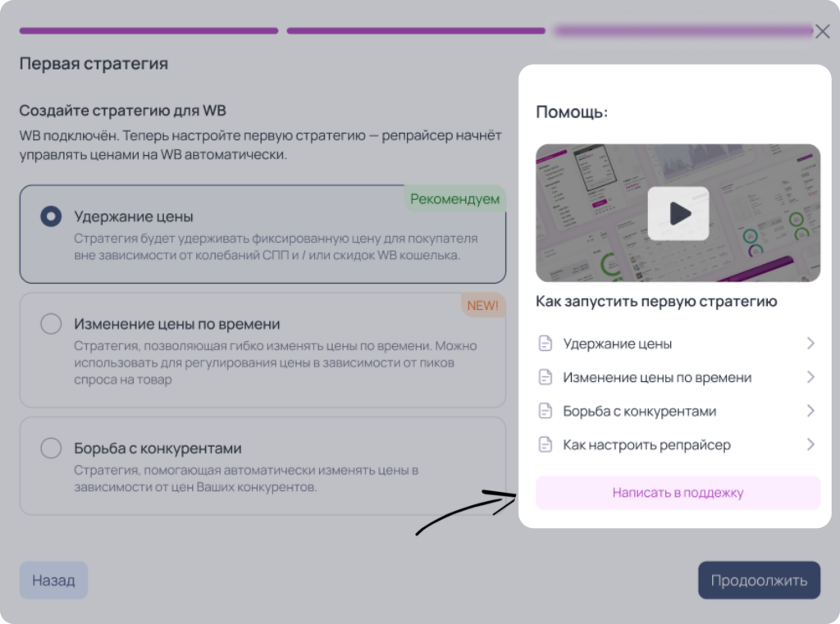The height and width of the screenshot is (624, 840).
Task: Click the second progress step bar
Action: tap(416, 31)
